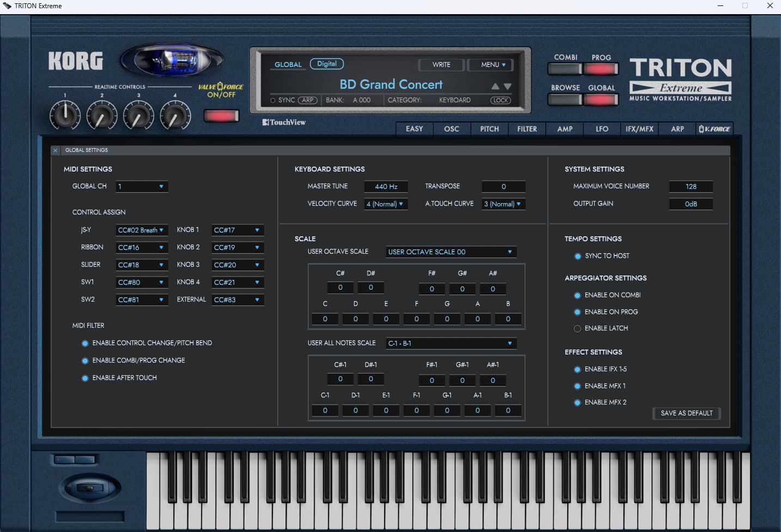Toggle Enable Control Change/Pitch Bend
Viewport: 781px width, 532px height.
[85, 343]
